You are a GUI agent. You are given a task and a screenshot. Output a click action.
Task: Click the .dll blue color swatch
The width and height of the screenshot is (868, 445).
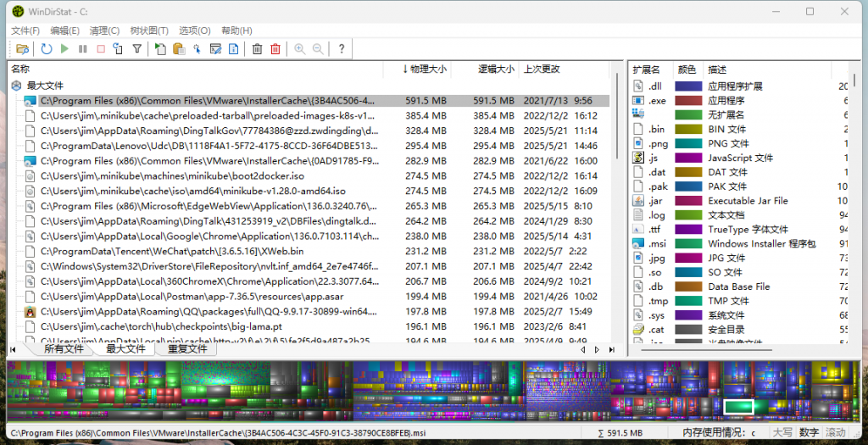coord(688,86)
